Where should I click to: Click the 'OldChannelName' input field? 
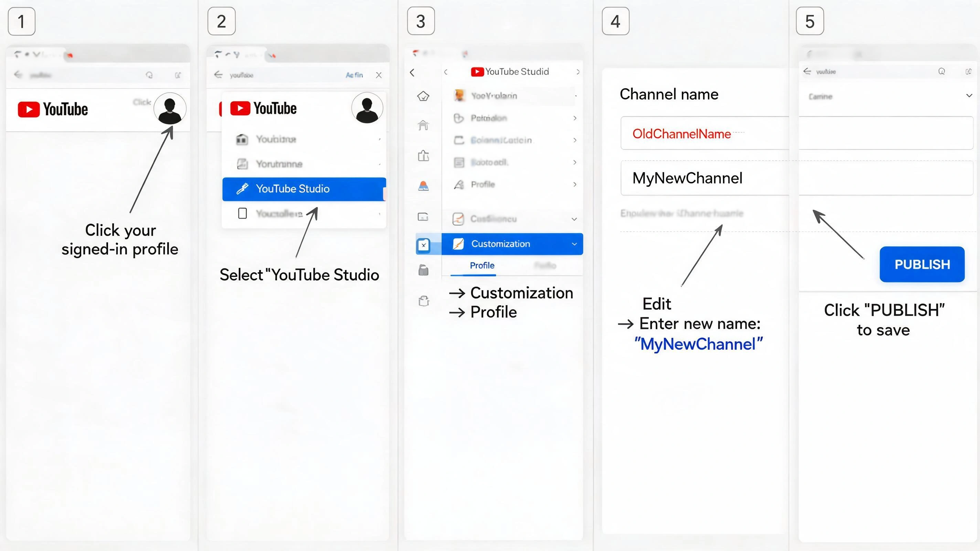705,133
